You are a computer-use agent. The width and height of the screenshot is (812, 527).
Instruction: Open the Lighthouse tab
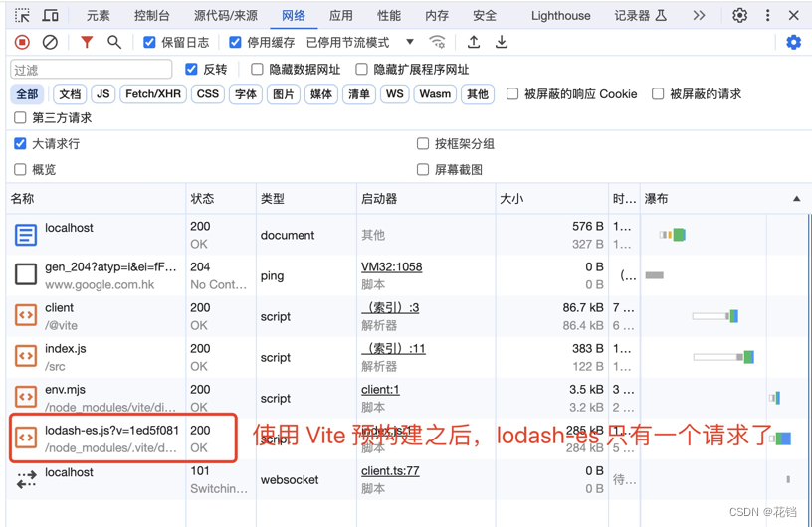click(561, 16)
